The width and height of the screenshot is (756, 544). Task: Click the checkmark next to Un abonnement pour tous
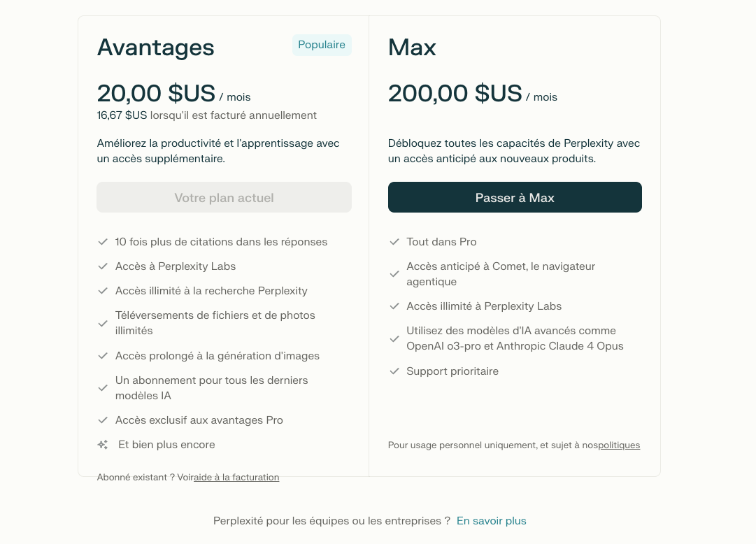point(103,388)
